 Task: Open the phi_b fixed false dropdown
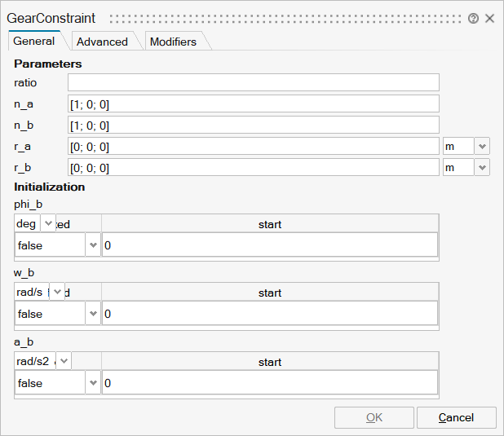coord(92,245)
